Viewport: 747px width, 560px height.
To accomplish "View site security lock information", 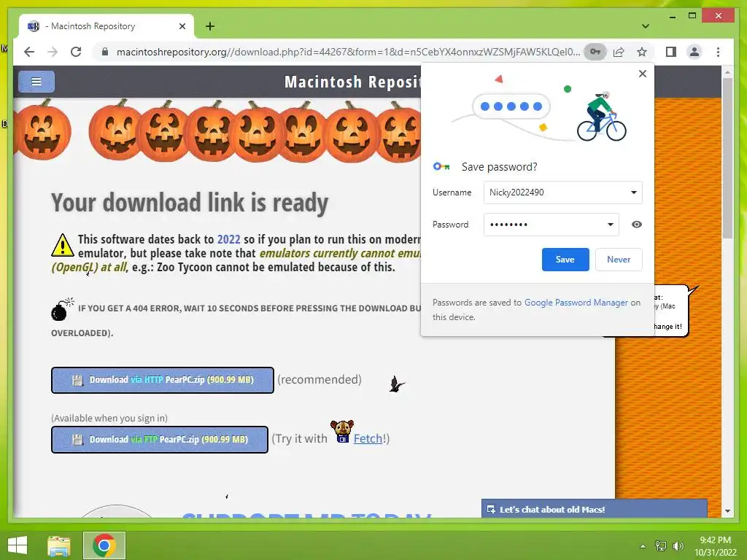I will 105,52.
